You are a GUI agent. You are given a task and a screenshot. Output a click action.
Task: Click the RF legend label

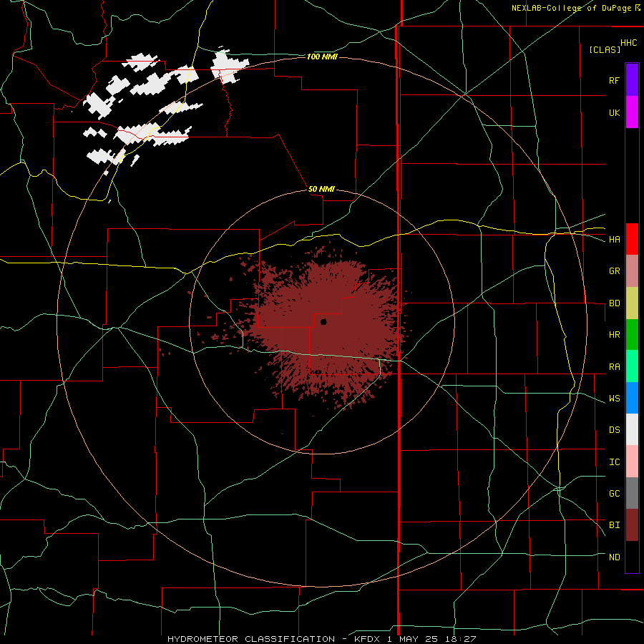(614, 80)
